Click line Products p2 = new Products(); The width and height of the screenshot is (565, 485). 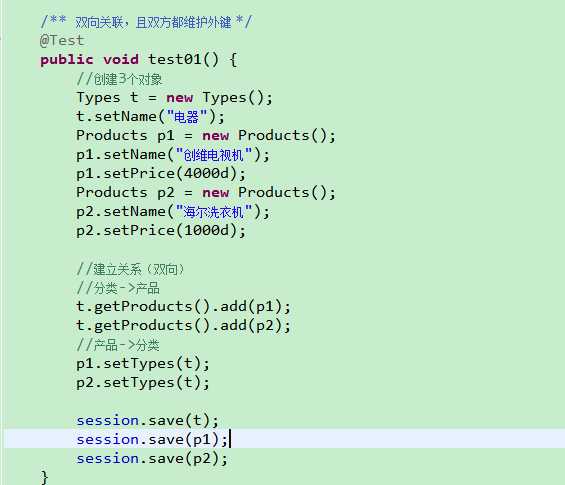pos(206,193)
